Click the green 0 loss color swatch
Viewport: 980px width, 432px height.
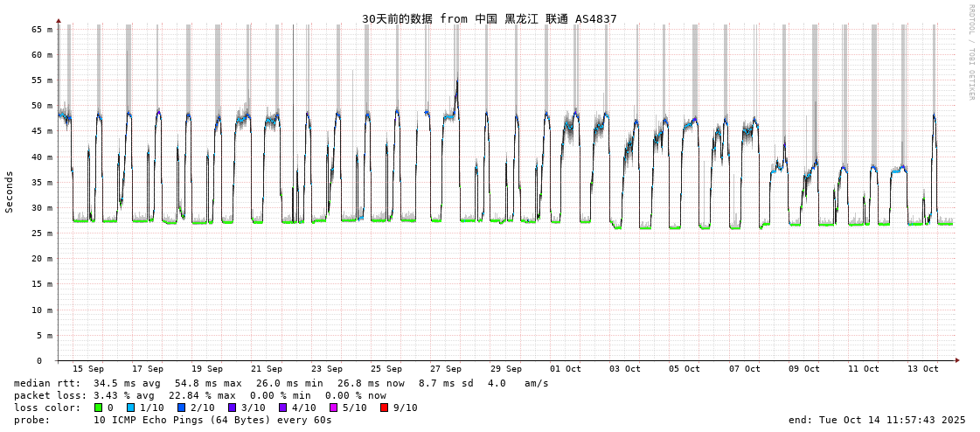point(99,408)
